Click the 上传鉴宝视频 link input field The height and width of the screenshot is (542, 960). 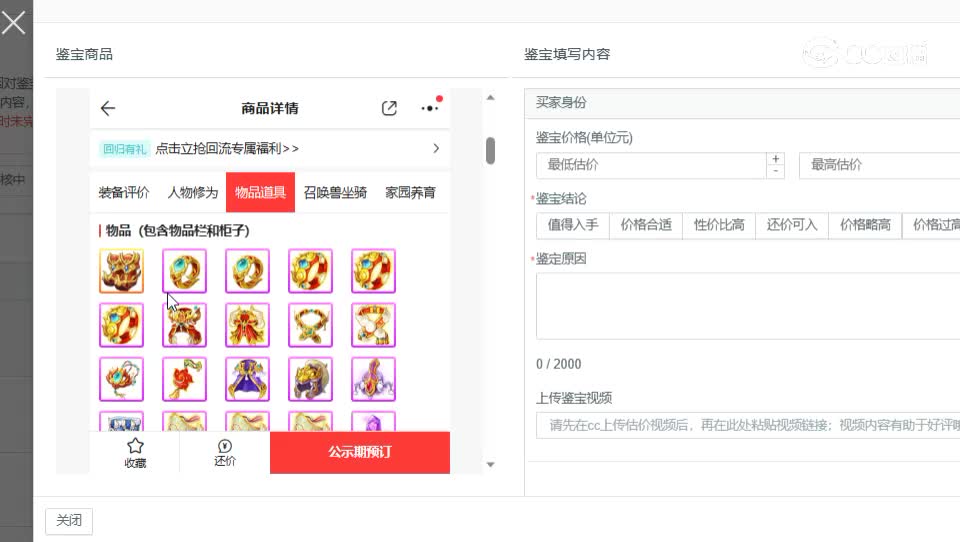(x=748, y=425)
